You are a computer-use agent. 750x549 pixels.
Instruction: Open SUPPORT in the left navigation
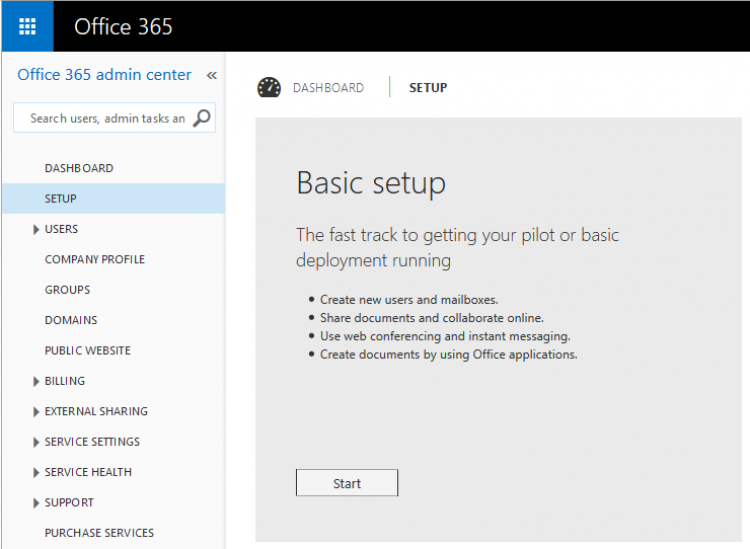(x=69, y=503)
